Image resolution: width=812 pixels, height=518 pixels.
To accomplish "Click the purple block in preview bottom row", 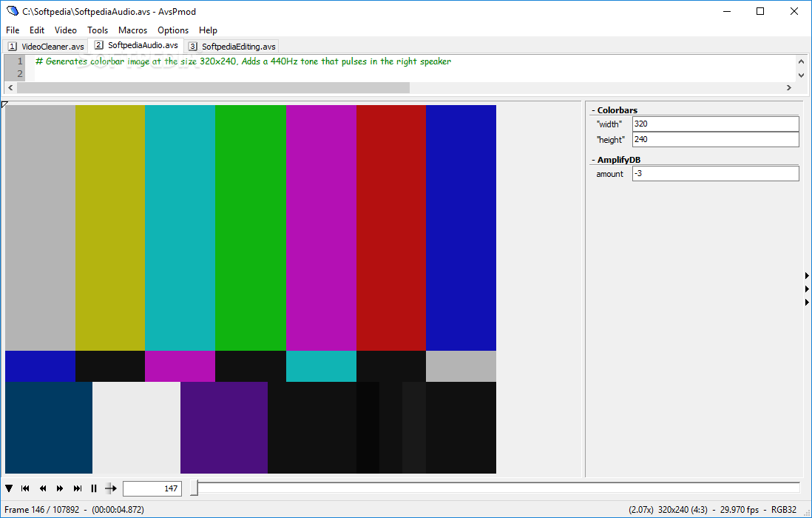I will point(224,428).
